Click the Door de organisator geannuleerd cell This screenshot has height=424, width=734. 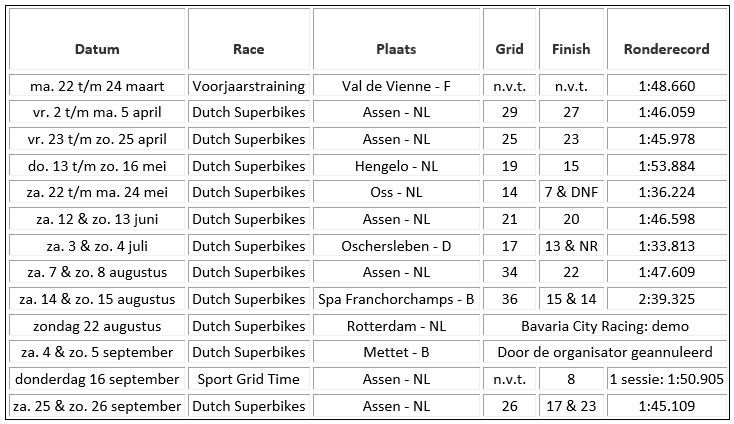605,352
